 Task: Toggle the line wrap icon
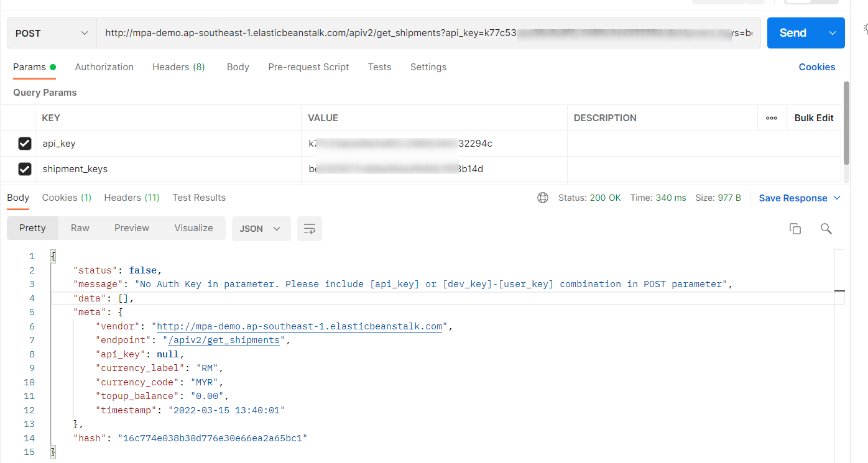309,229
